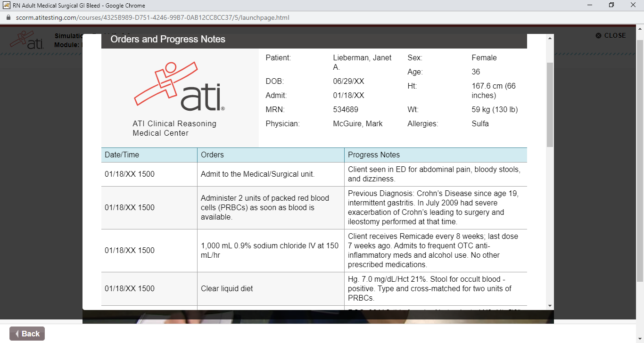The image size is (644, 343).
Task: Go back with the Back button
Action: tap(27, 334)
